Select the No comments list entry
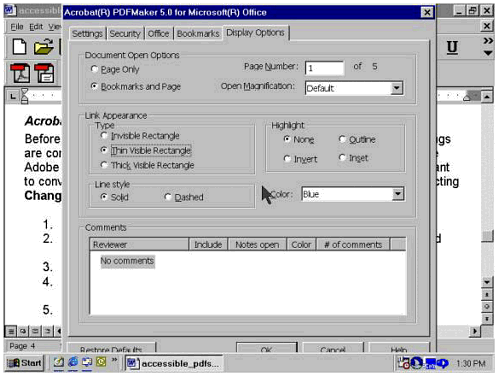This screenshot has width=499, height=376. pyautogui.click(x=127, y=261)
